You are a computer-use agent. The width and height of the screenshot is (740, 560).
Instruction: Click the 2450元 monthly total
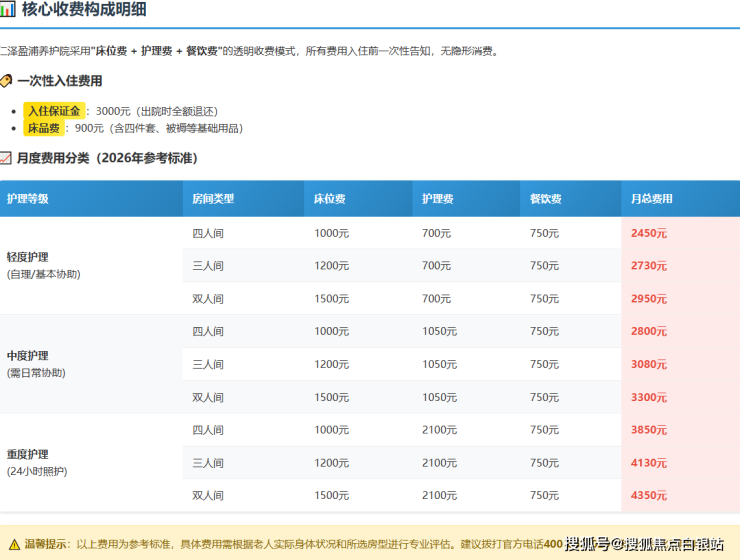pos(649,233)
